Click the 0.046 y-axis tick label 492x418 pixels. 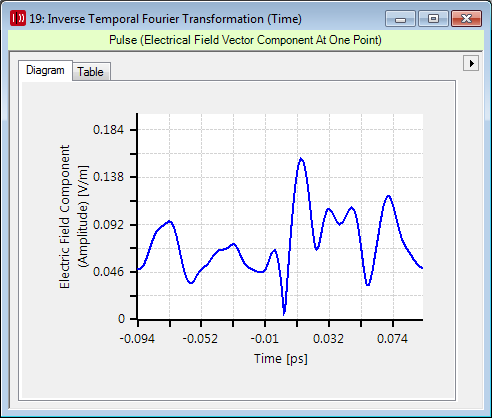click(x=108, y=272)
